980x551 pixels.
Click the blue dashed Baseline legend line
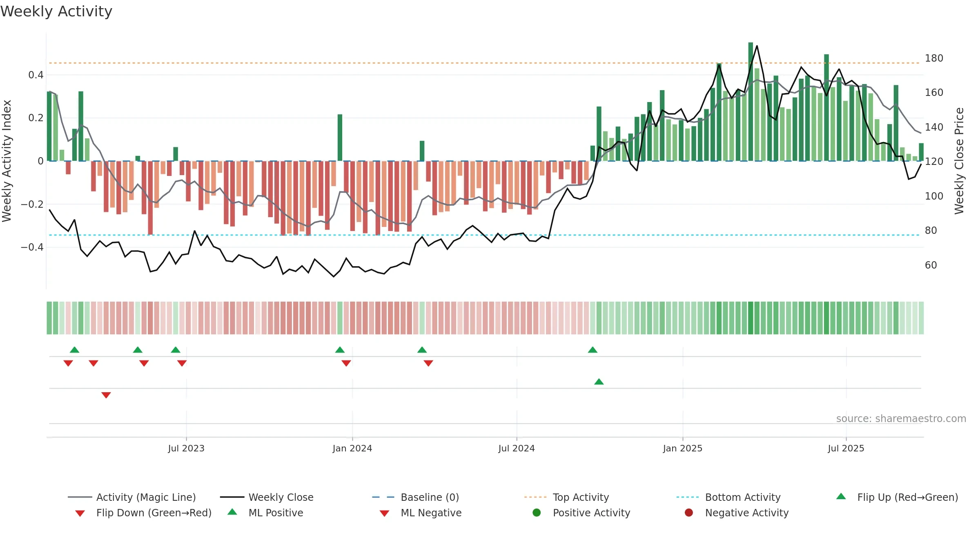[x=383, y=497]
